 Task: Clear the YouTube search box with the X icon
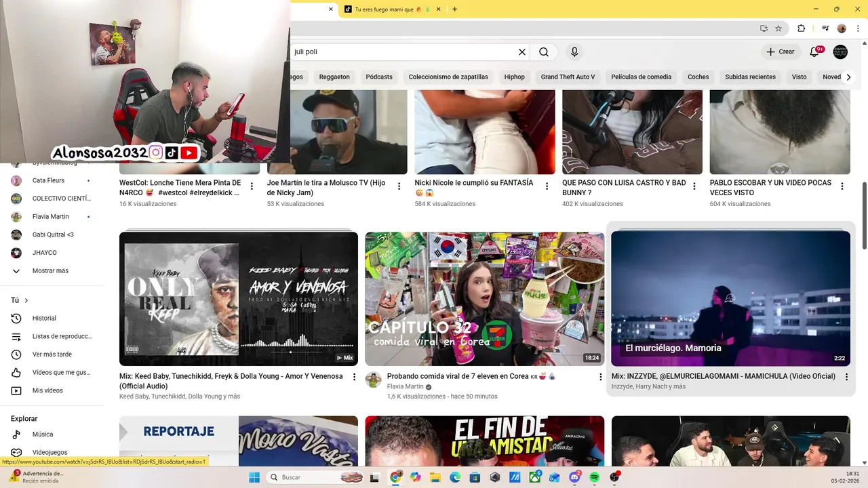[522, 52]
